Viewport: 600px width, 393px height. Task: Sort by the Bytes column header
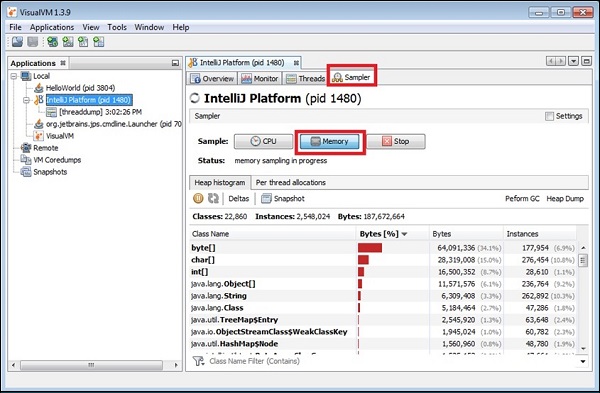pos(466,234)
